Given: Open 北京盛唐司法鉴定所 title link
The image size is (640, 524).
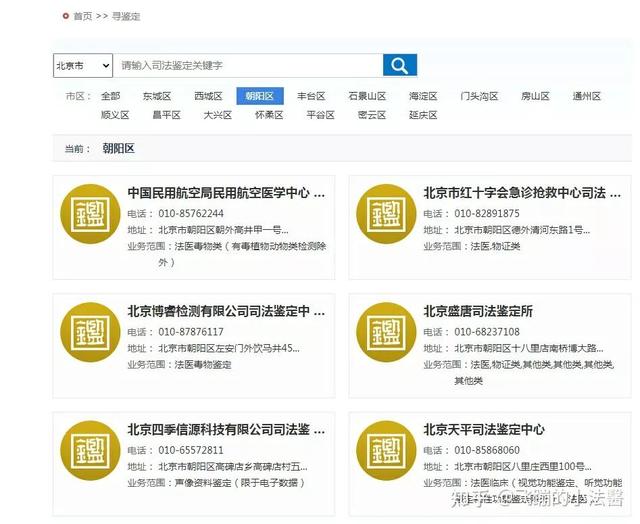Looking at the screenshot, I should [476, 311].
